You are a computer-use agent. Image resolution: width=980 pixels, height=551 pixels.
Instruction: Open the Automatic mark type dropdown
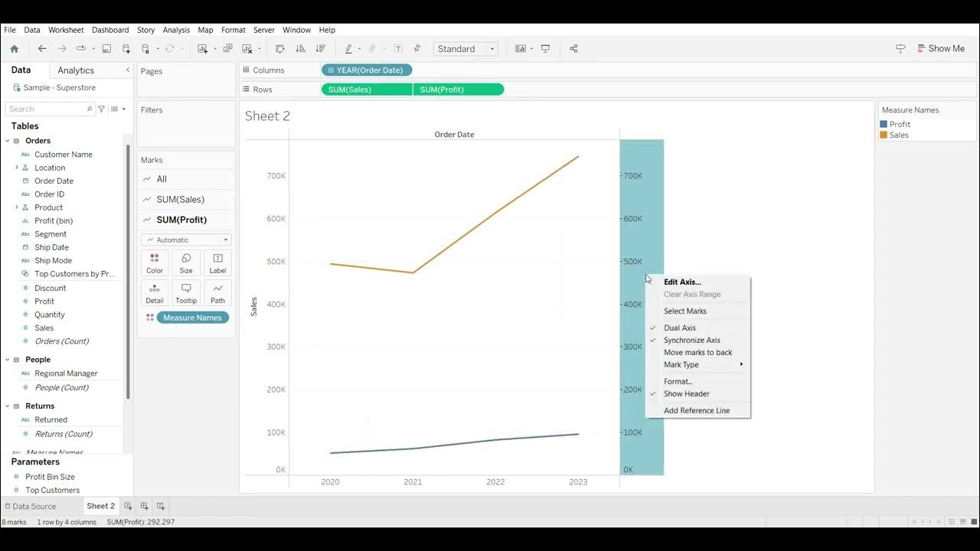click(186, 240)
